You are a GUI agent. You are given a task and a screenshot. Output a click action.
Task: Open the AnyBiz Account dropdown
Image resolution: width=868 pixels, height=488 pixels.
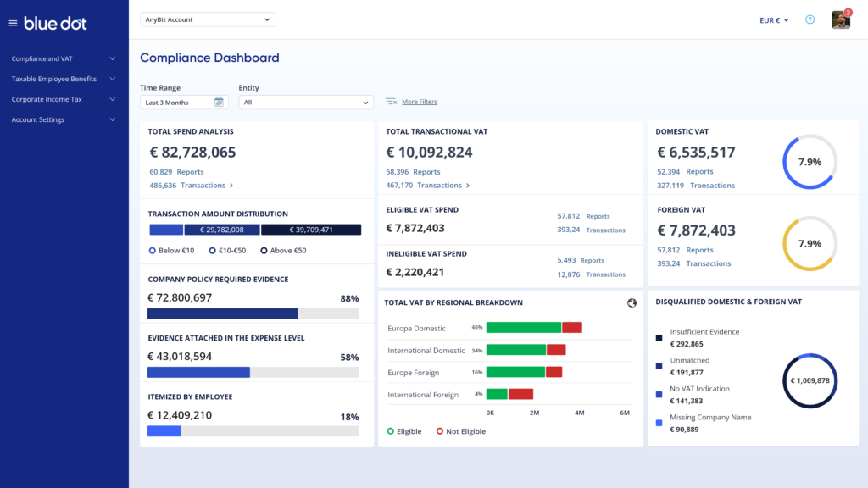(207, 19)
